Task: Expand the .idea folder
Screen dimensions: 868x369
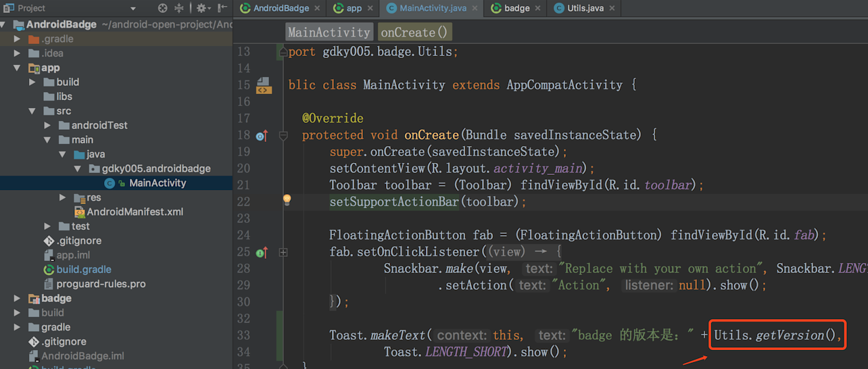Action: click(x=18, y=53)
